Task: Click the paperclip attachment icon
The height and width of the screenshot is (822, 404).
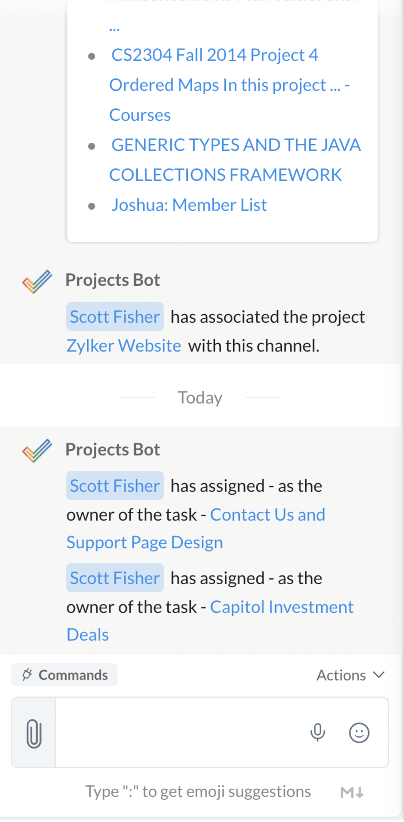Action: click(x=34, y=732)
